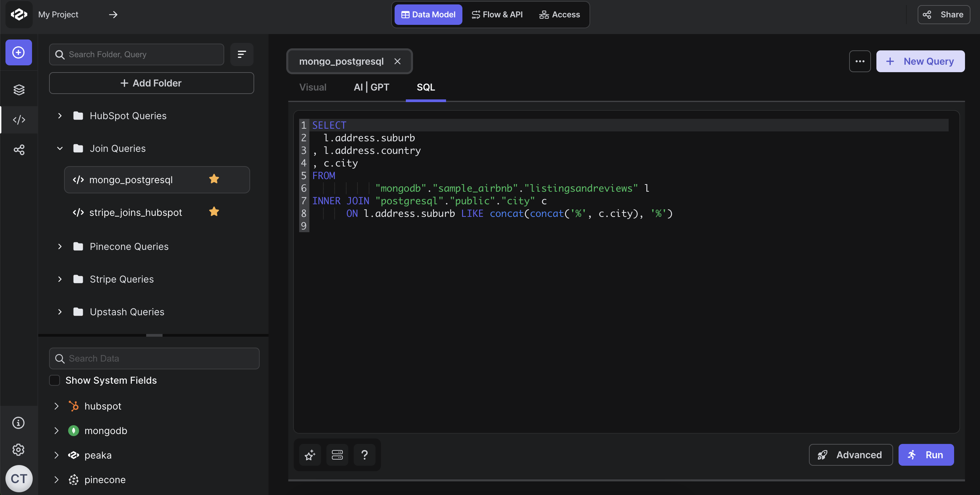Open the three-dot more options menu
This screenshot has height=495, width=980.
(860, 61)
